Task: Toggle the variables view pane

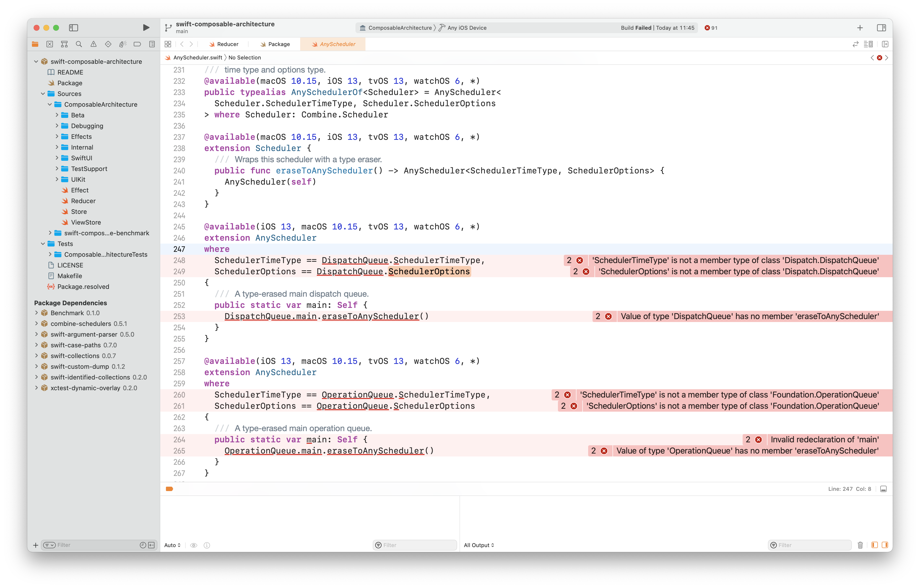Action: [x=874, y=545]
